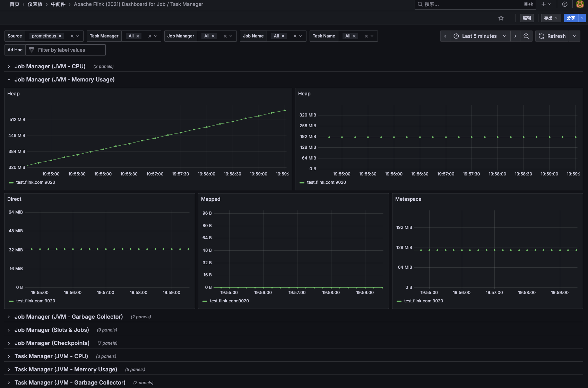Screen dimensions: 588x388
Task: Remove the prometheus source tag
Action: pyautogui.click(x=60, y=36)
